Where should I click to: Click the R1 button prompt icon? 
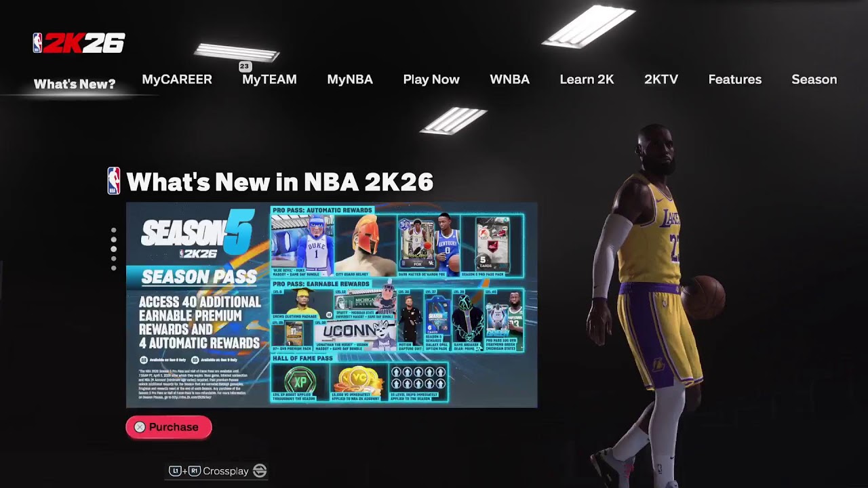(195, 470)
